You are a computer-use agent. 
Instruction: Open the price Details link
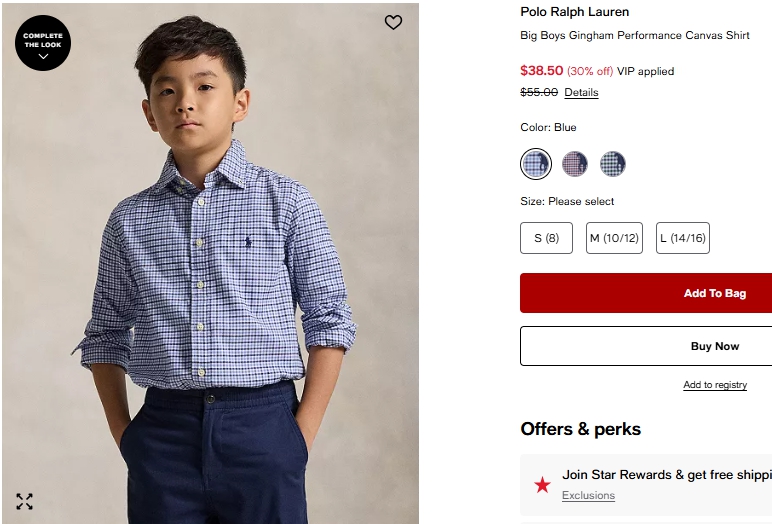(581, 93)
